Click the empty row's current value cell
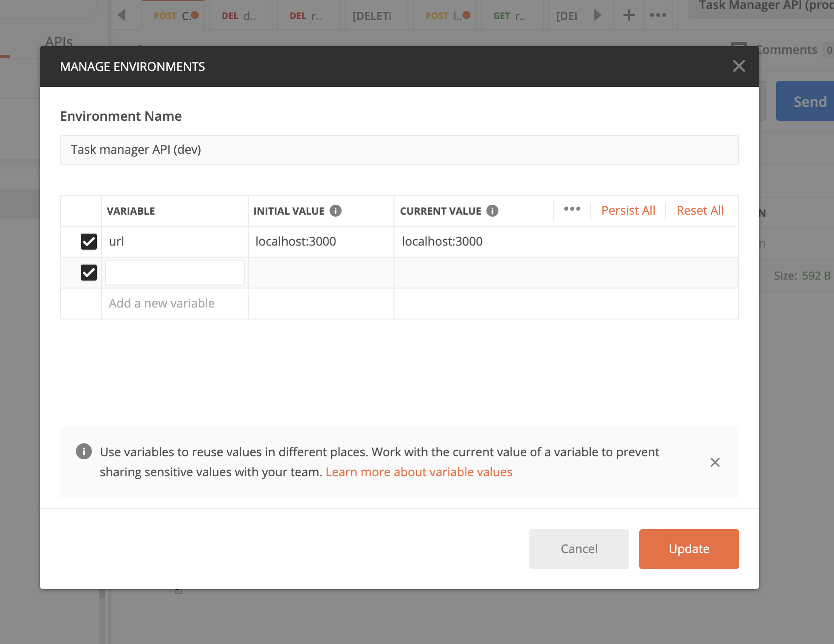This screenshot has width=834, height=644. pyautogui.click(x=566, y=273)
